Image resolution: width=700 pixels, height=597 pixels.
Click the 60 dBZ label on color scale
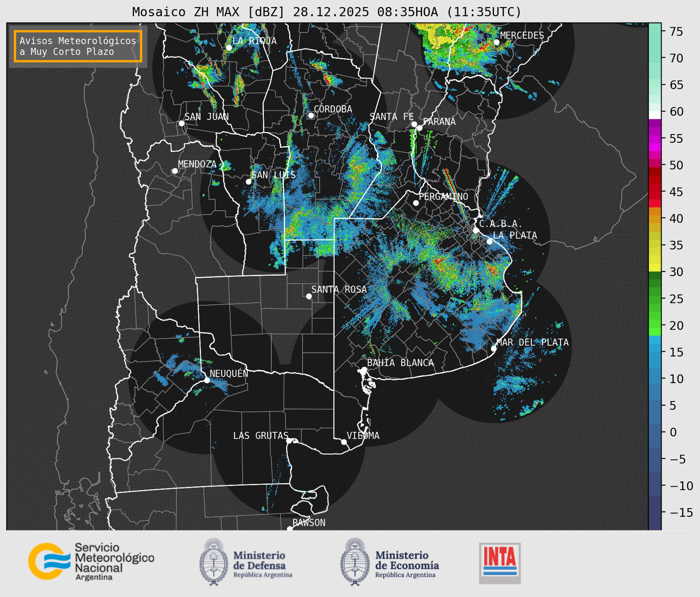pos(676,112)
